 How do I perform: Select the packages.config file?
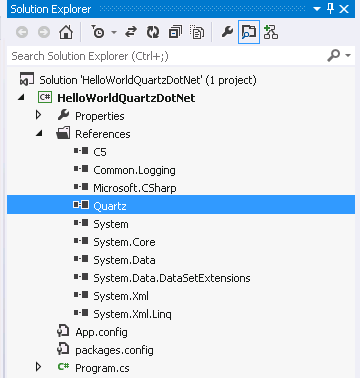click(x=114, y=350)
